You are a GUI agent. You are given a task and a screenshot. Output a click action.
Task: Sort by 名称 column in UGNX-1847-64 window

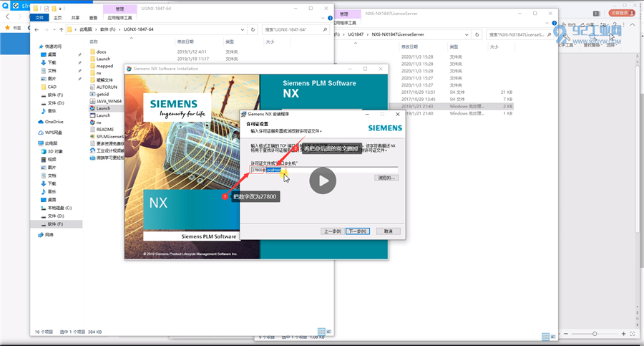click(x=94, y=42)
